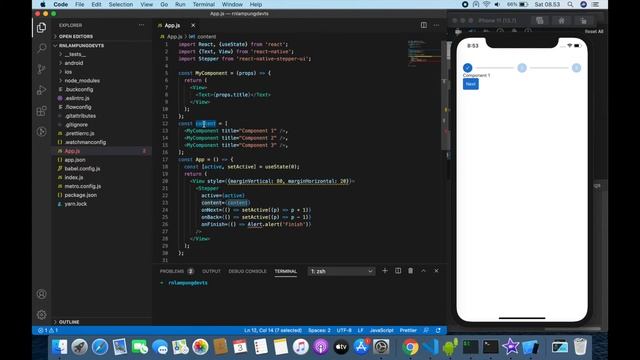Change the language mode JavaScript

[x=382, y=330]
